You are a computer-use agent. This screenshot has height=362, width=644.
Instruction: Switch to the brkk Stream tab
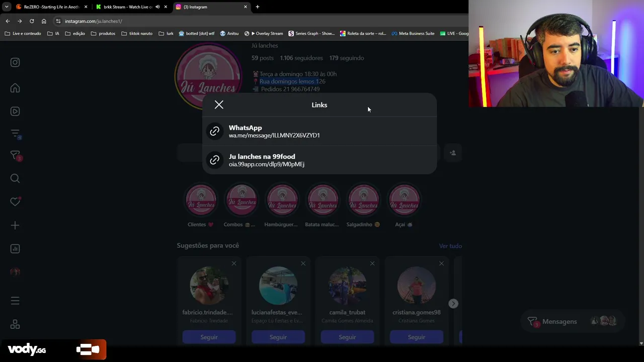[x=128, y=7]
